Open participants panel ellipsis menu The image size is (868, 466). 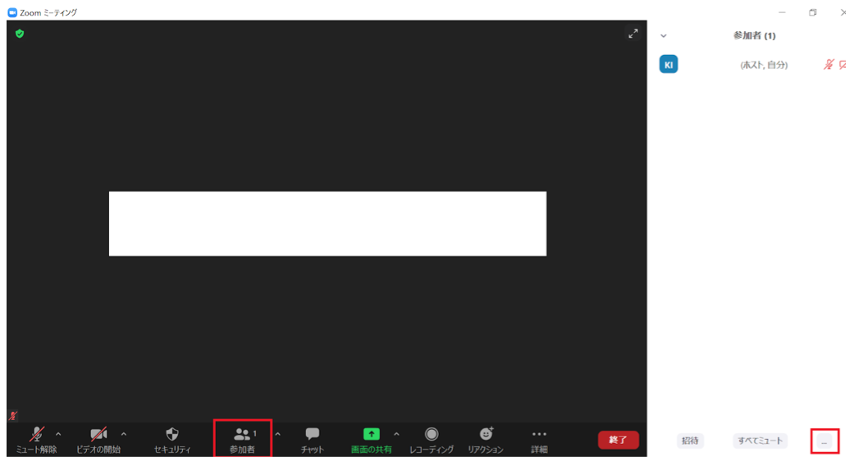pos(825,441)
